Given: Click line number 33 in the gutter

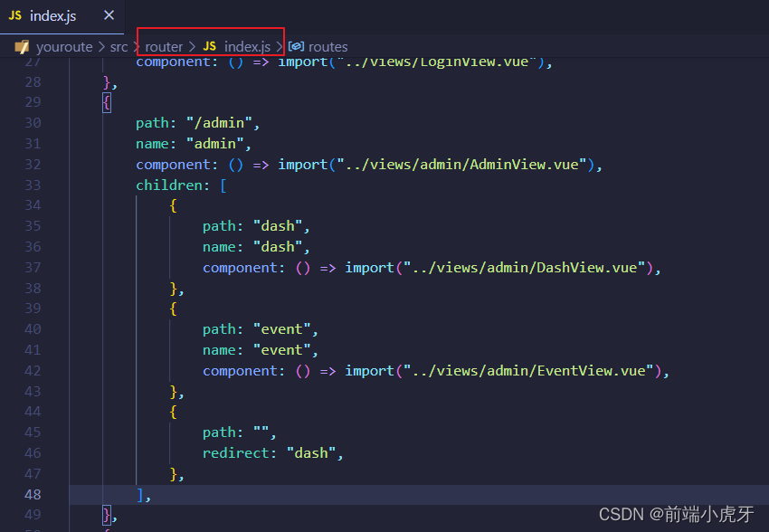Looking at the screenshot, I should click(33, 185).
